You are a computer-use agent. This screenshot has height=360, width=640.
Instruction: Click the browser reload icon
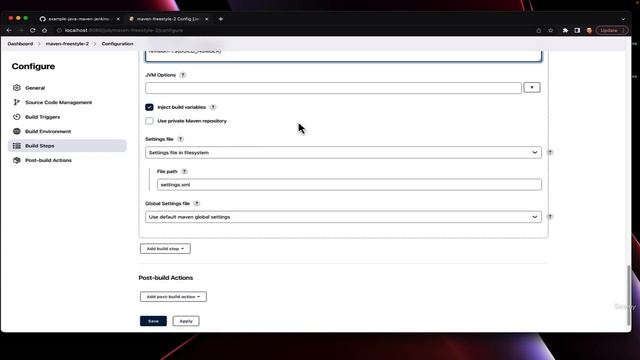coord(33,30)
